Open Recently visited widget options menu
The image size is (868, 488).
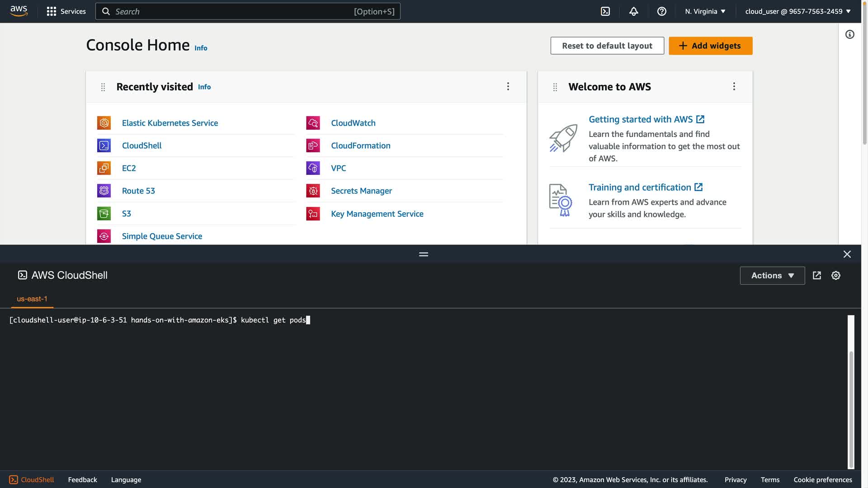[508, 86]
